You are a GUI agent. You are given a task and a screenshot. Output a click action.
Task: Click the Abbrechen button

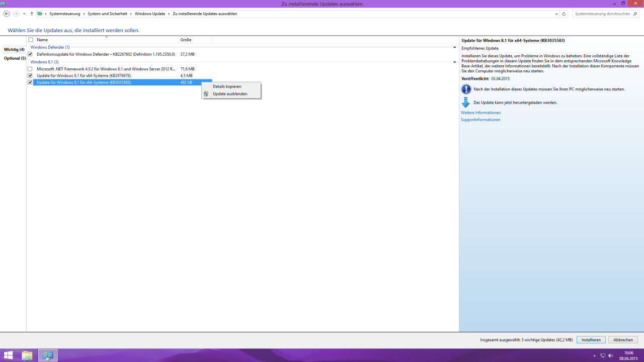623,340
